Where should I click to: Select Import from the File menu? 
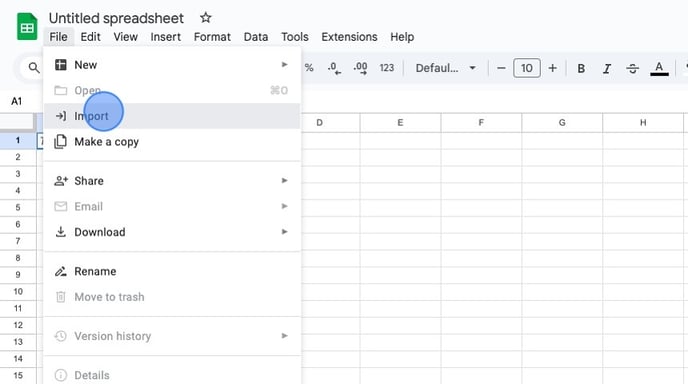[x=172, y=116]
